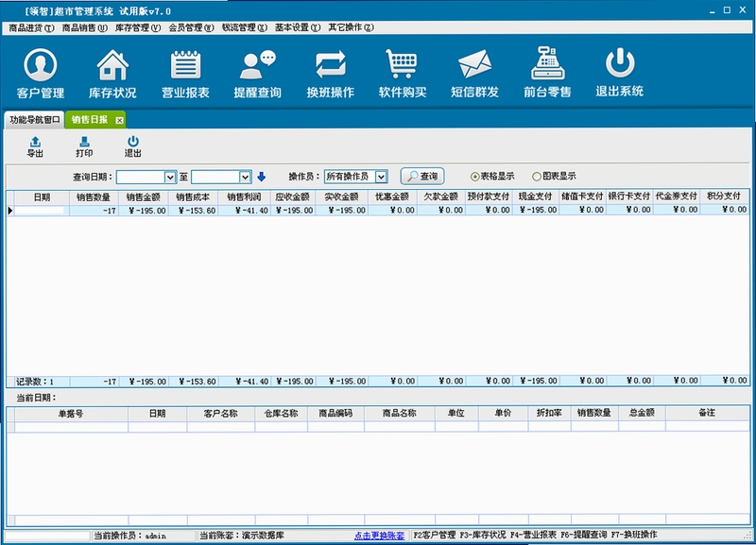This screenshot has width=756, height=545.
Task: Click 仓库名称 column header
Action: (x=281, y=414)
